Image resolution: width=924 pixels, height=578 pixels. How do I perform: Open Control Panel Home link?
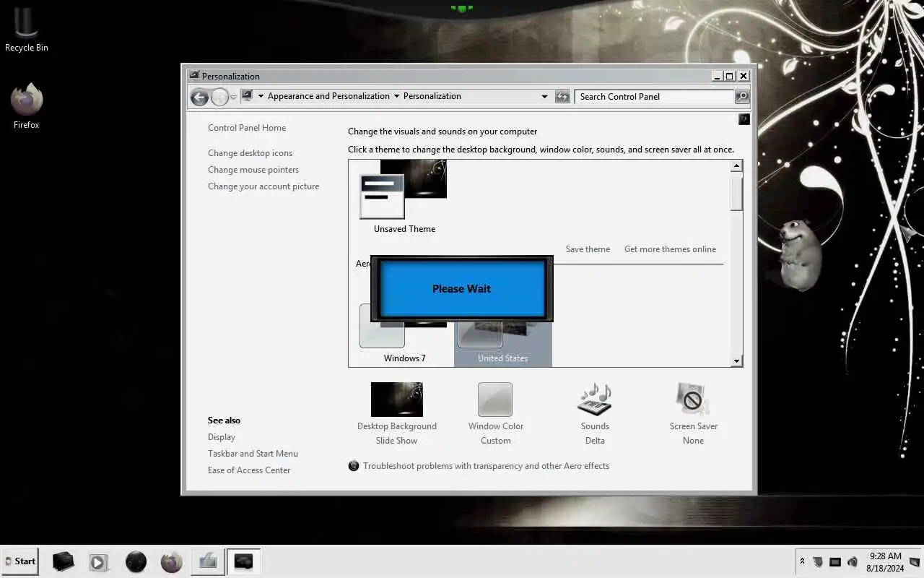pos(247,128)
